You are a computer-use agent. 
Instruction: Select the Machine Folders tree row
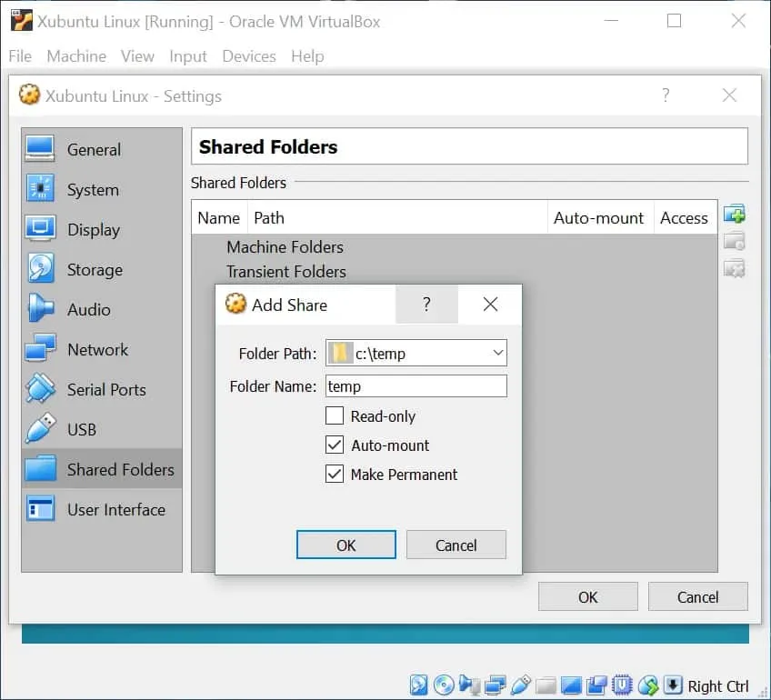pos(285,247)
